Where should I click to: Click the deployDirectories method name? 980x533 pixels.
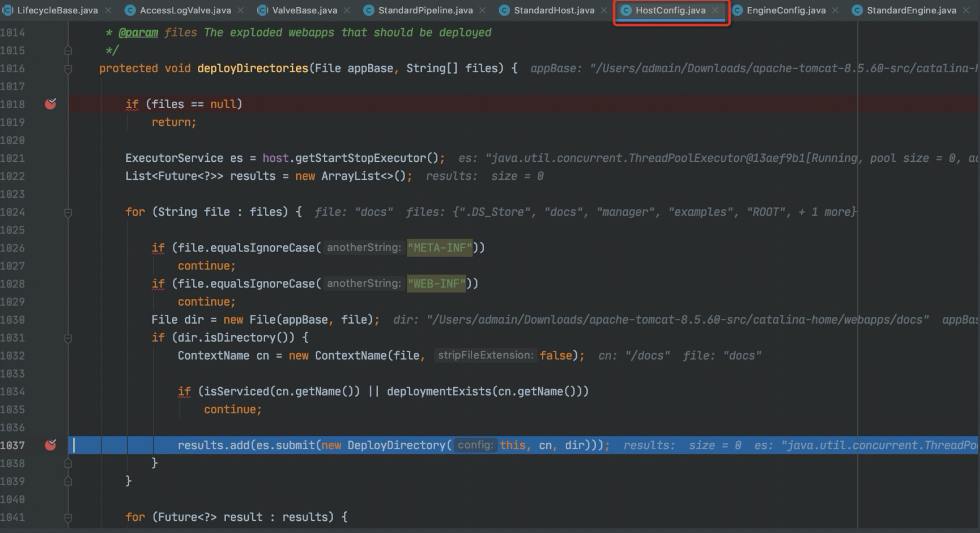[x=253, y=68]
